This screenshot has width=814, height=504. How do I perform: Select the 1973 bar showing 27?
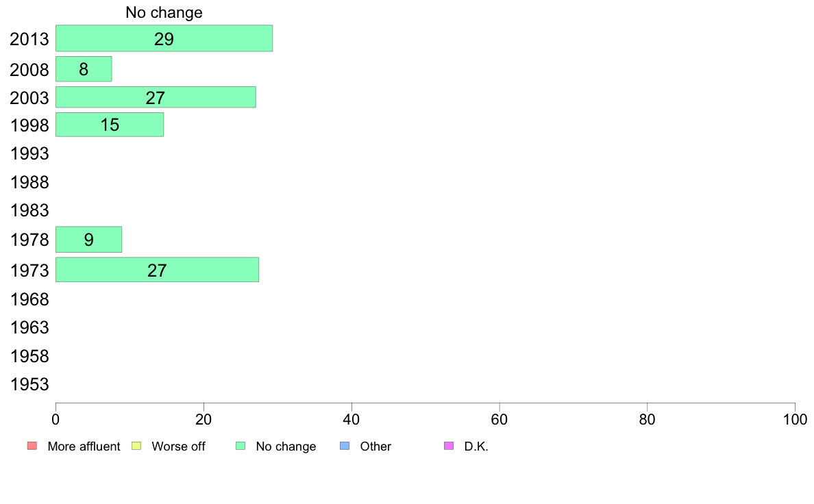[158, 270]
